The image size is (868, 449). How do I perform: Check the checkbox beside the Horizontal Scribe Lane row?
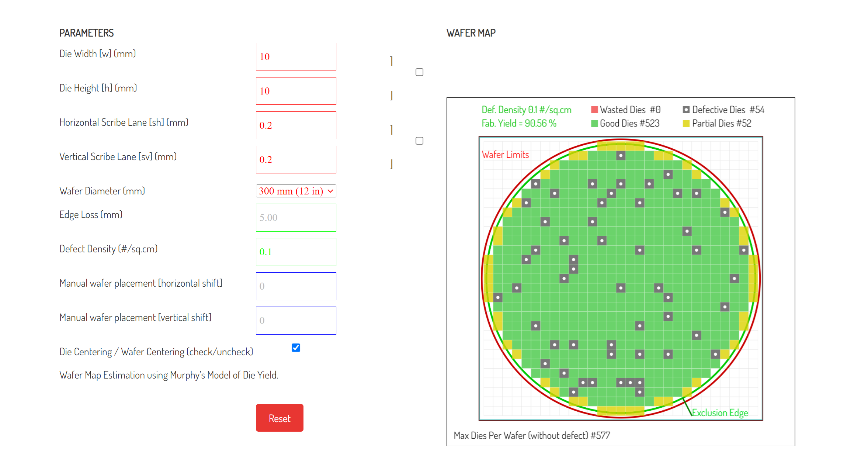pos(419,141)
